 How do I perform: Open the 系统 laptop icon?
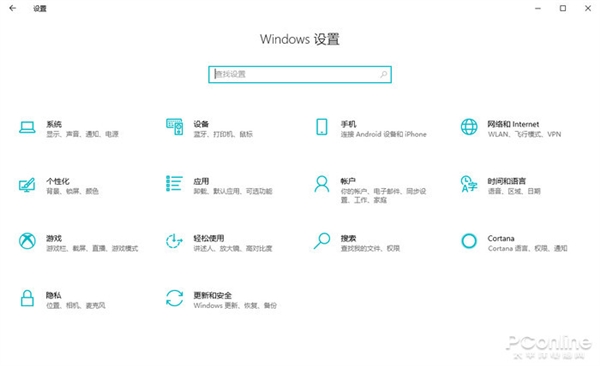pos(27,127)
